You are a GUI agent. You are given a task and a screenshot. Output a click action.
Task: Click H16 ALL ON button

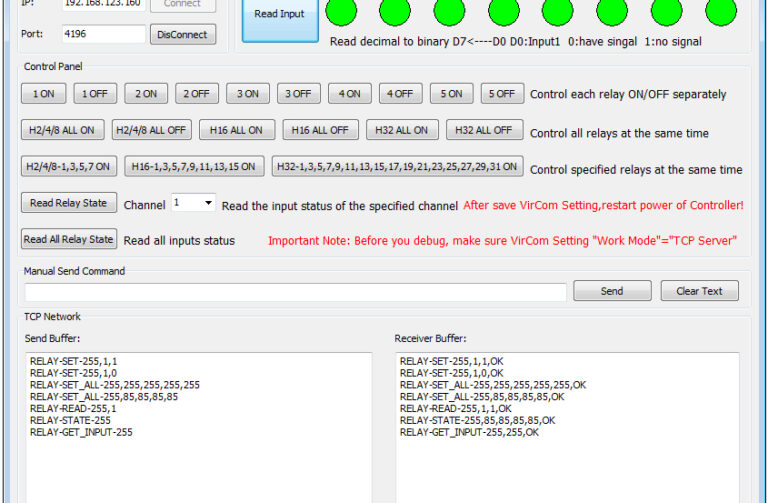237,130
